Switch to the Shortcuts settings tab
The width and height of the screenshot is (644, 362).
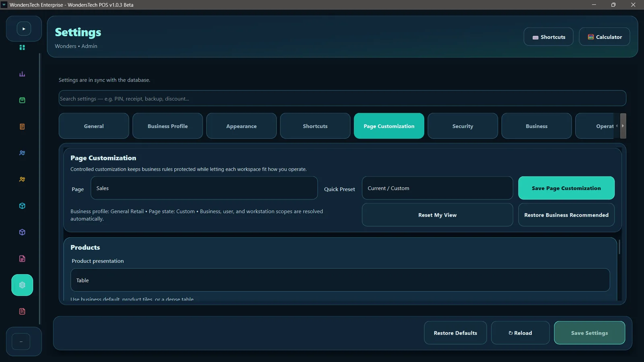315,126
